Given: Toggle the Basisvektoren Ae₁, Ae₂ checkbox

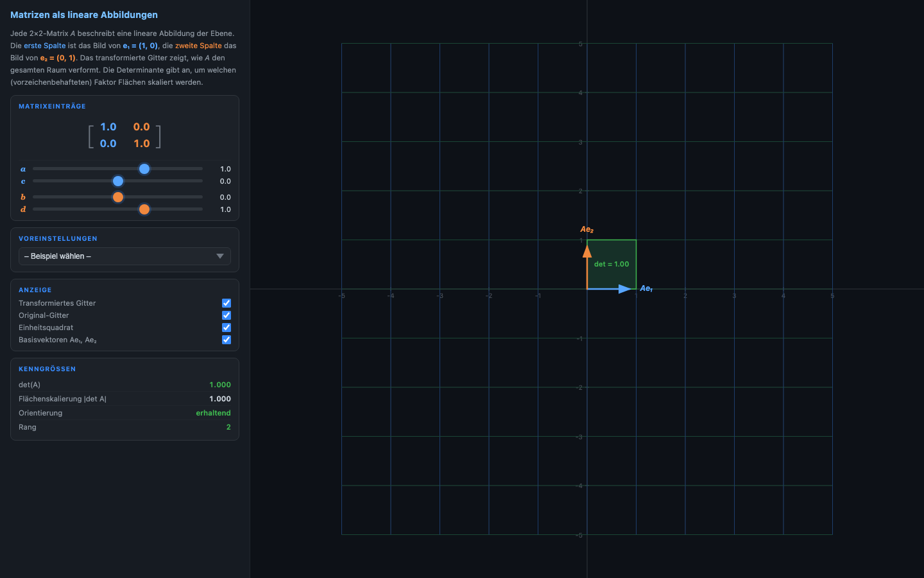Looking at the screenshot, I should (x=227, y=340).
